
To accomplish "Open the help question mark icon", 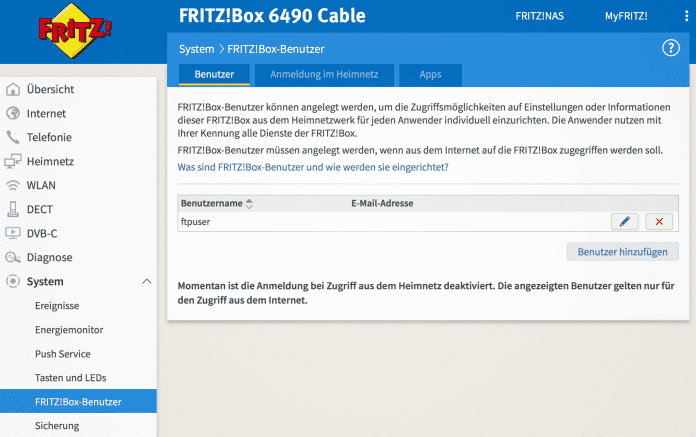I will click(x=671, y=48).
